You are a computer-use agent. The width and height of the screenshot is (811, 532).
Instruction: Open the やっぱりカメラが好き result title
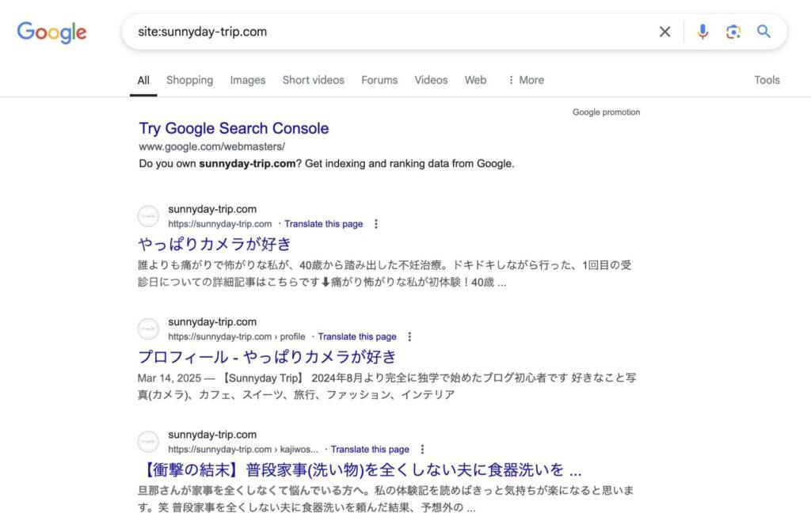[215, 244]
